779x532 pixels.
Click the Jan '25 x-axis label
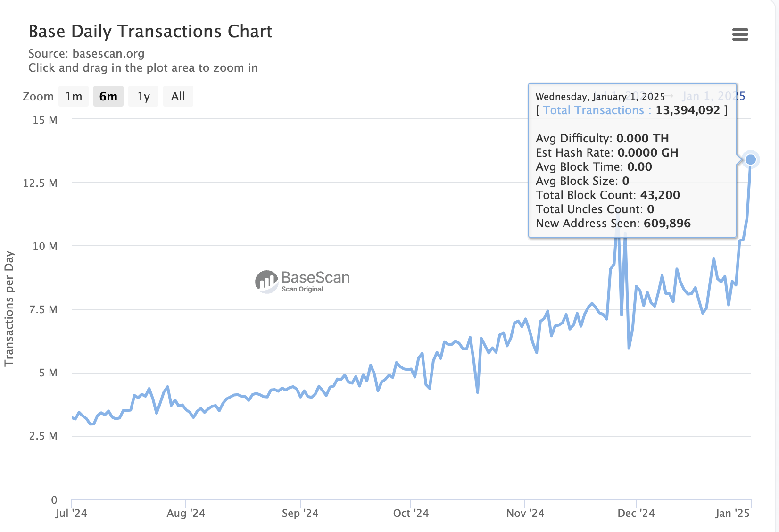pyautogui.click(x=732, y=513)
